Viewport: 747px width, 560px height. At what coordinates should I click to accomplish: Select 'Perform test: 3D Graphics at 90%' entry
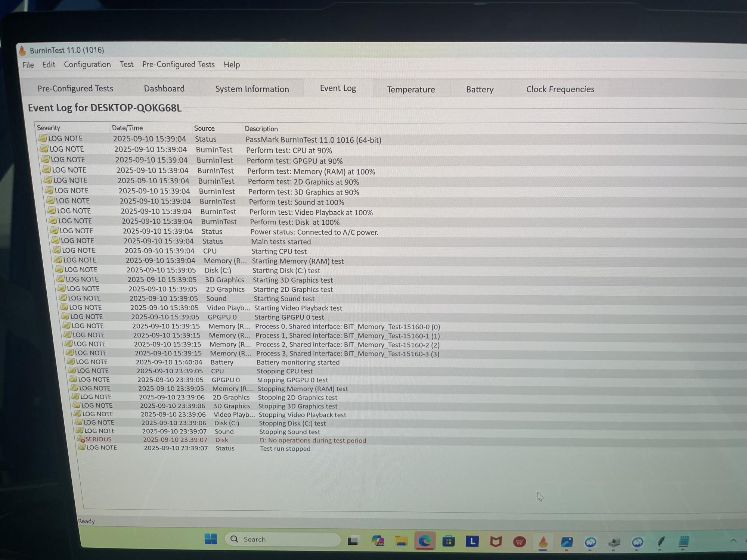(304, 192)
